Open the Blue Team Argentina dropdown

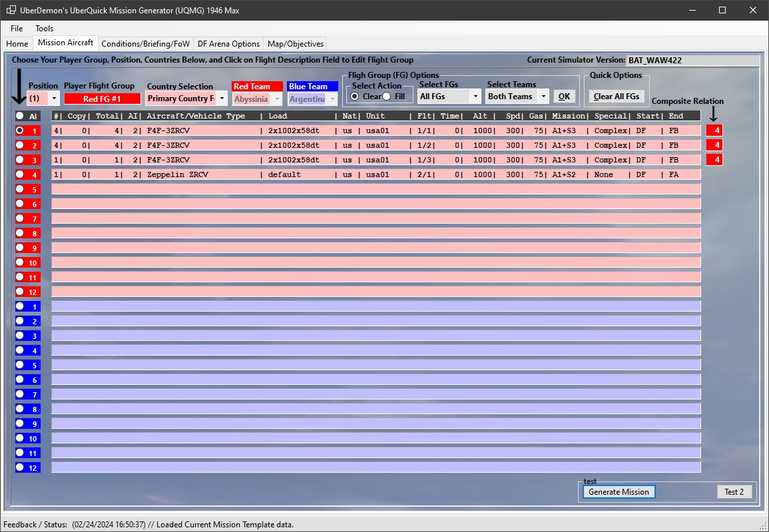click(332, 99)
